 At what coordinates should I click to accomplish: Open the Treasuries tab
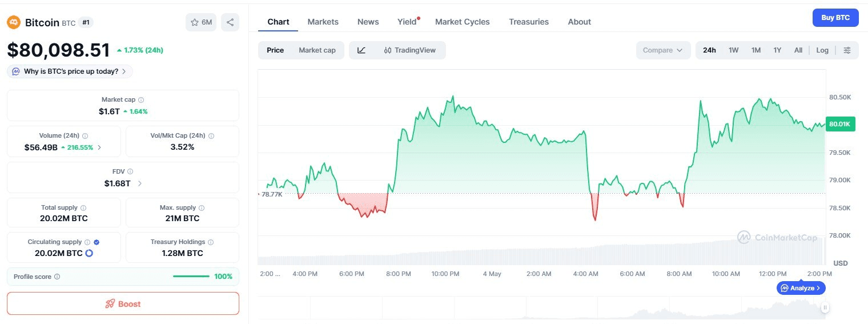[x=529, y=22]
